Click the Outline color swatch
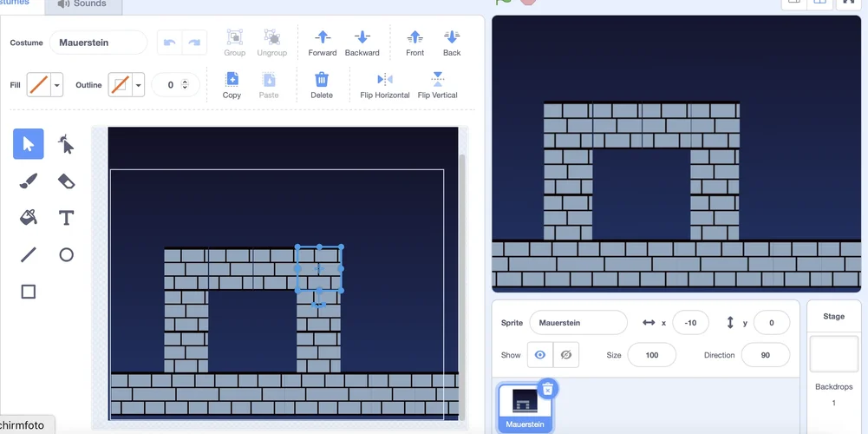 point(121,85)
